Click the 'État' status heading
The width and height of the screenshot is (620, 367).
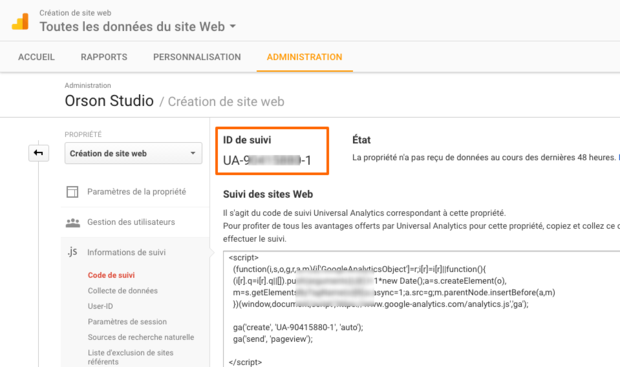tap(361, 140)
